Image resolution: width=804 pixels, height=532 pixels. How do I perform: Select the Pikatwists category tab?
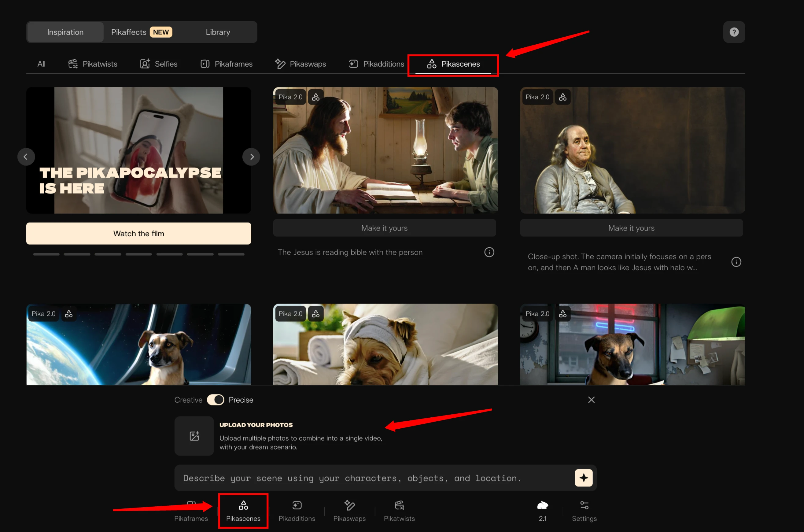point(93,64)
